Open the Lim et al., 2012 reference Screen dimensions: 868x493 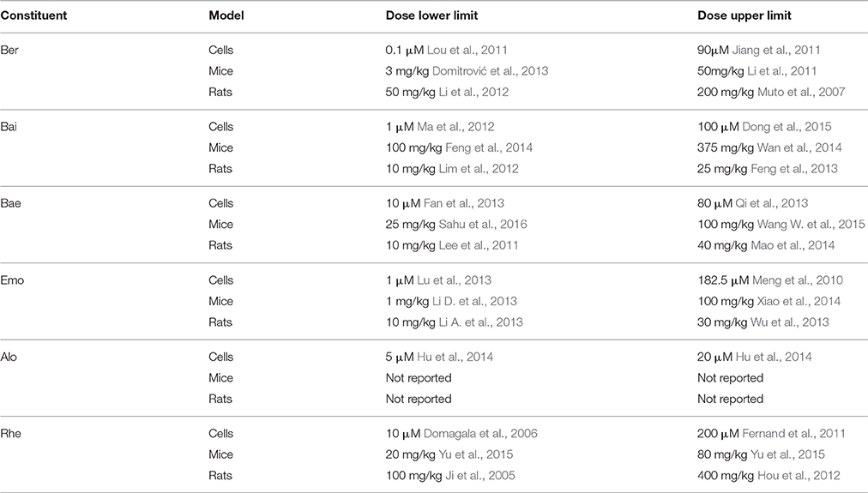point(479,169)
